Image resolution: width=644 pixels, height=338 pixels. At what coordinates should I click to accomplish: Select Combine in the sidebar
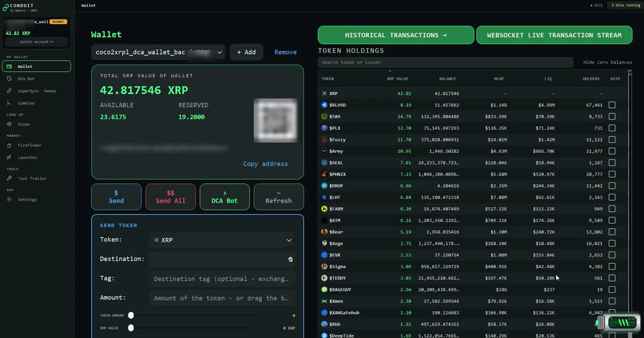(36, 103)
